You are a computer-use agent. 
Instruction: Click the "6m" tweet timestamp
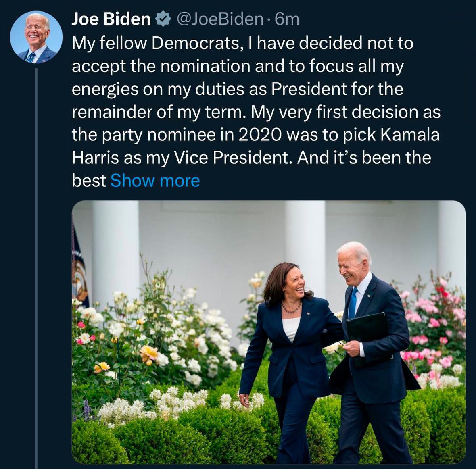click(x=287, y=19)
